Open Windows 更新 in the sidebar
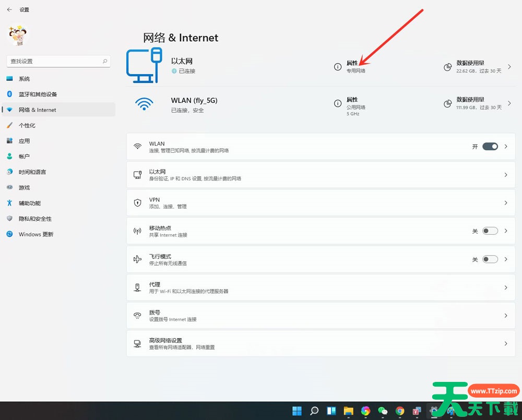 click(x=36, y=234)
